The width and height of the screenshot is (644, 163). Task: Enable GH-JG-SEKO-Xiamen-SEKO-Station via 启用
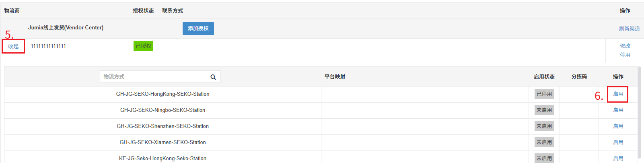point(618,142)
